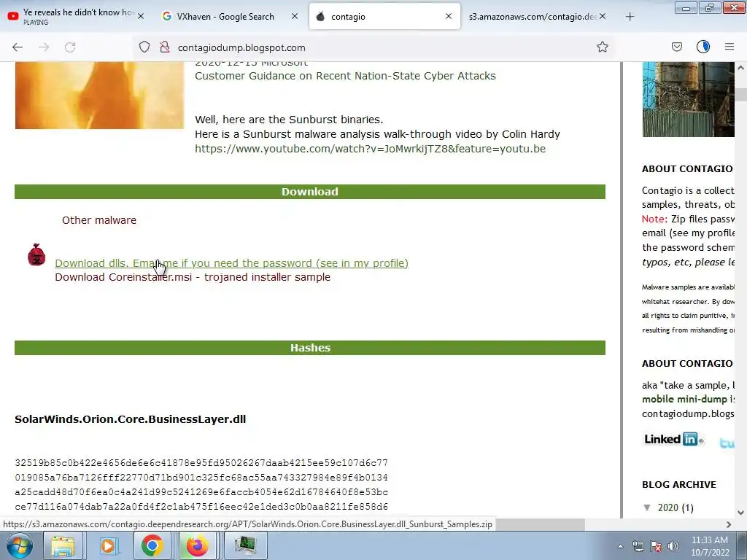The height and width of the screenshot is (560, 747).
Task: Open a new browser tab
Action: tap(630, 17)
